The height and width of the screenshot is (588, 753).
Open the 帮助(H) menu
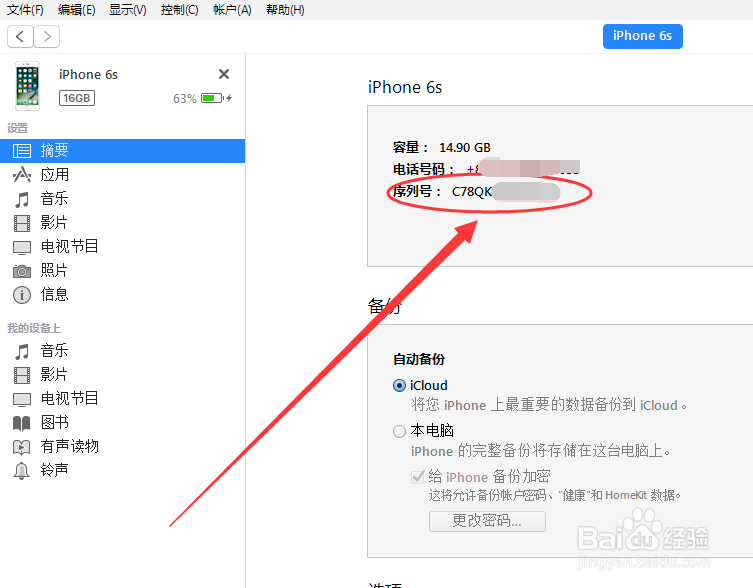point(285,10)
